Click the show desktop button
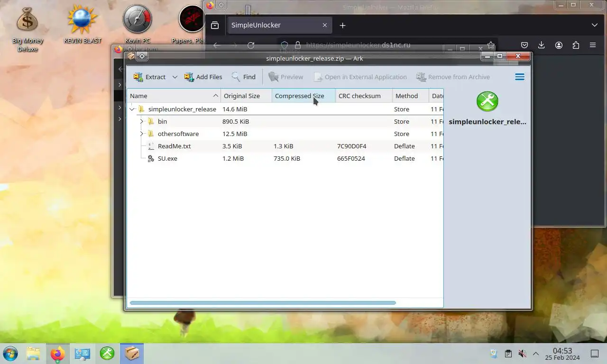607x364 pixels. pos(594,354)
